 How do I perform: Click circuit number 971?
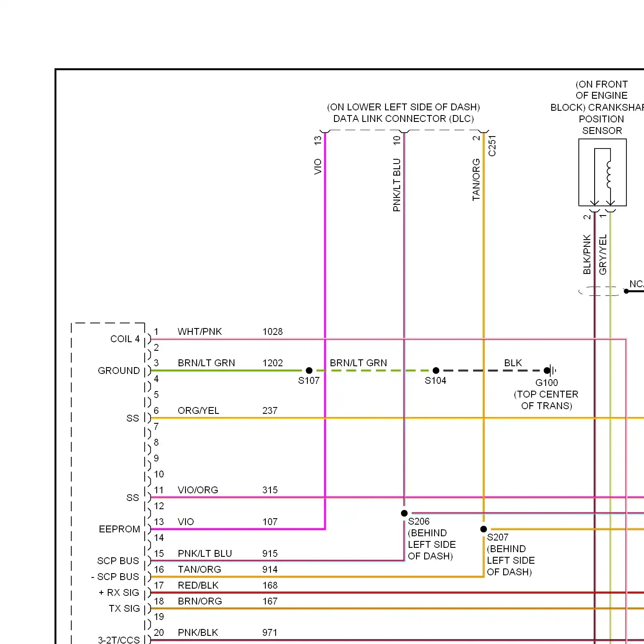coord(270,632)
